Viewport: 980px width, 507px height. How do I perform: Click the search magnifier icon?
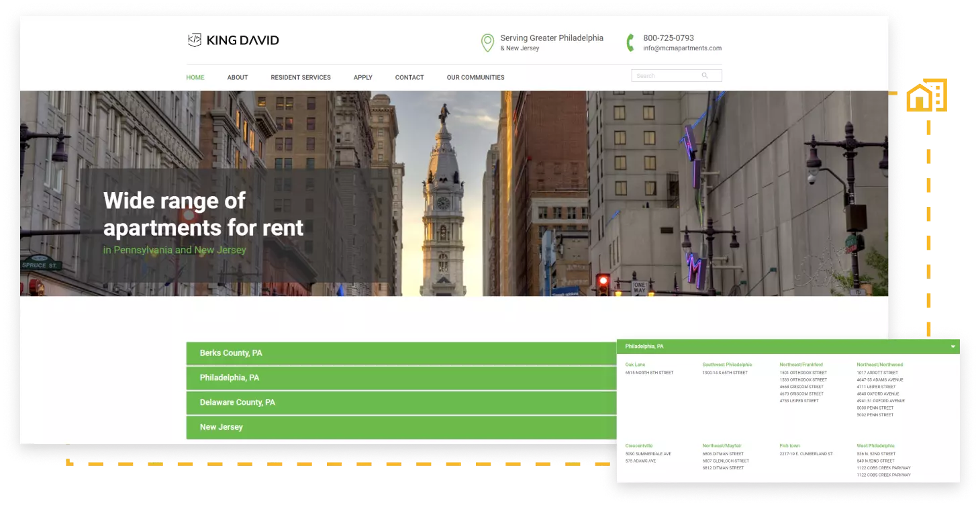[x=705, y=76]
